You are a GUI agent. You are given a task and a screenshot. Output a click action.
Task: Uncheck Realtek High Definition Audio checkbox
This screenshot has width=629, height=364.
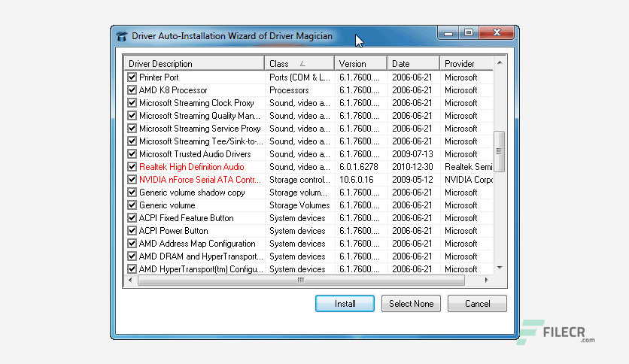(132, 167)
